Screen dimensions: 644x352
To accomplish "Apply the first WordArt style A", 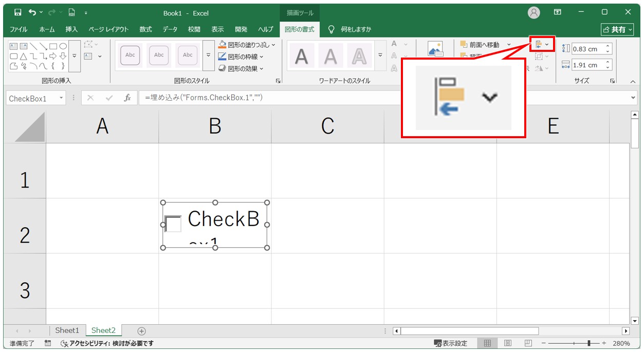I will click(302, 56).
